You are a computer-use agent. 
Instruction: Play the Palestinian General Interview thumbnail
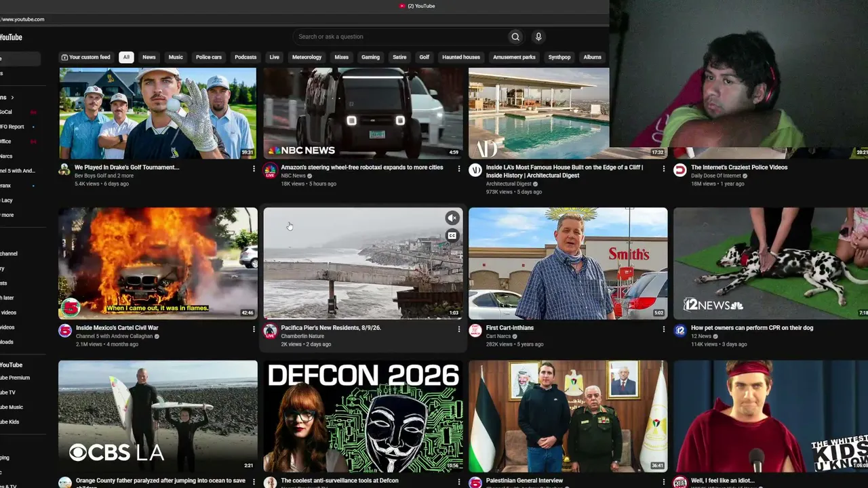click(568, 416)
